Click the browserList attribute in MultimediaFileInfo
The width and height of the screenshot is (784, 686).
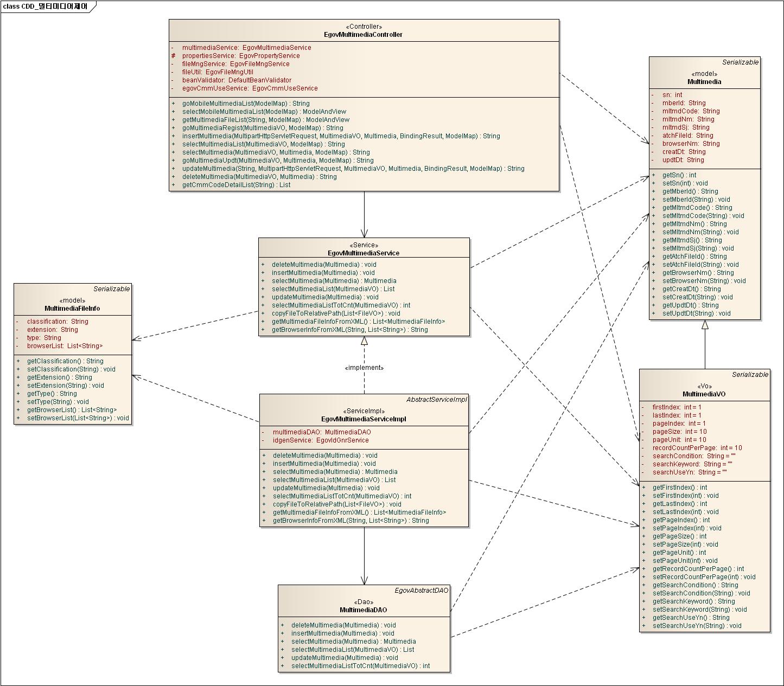(x=65, y=346)
